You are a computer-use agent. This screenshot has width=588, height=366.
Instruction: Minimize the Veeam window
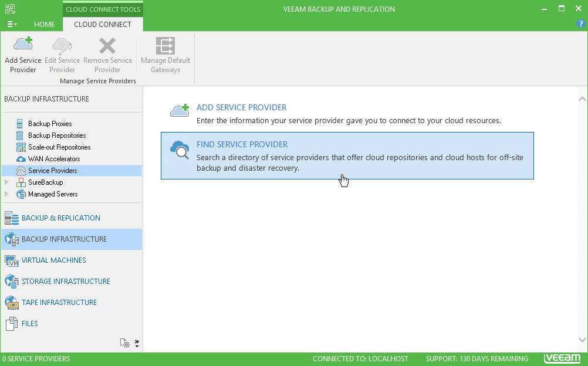(544, 9)
